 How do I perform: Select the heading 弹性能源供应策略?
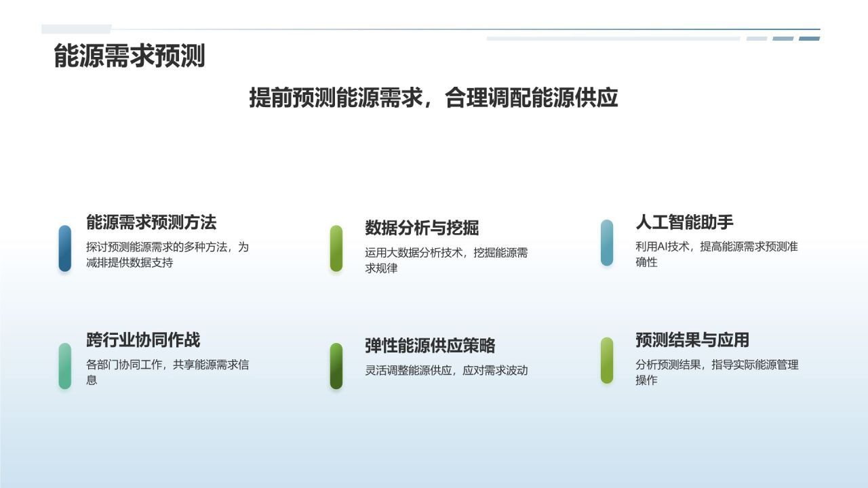(430, 346)
